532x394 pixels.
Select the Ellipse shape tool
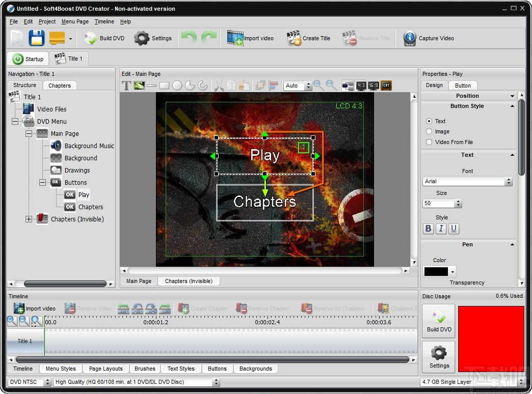click(177, 85)
